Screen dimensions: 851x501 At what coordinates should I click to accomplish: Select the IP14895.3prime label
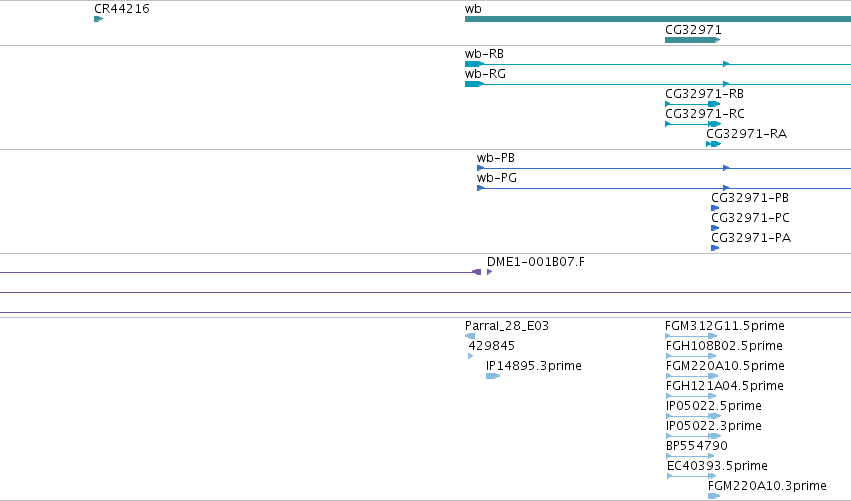pyautogui.click(x=534, y=366)
